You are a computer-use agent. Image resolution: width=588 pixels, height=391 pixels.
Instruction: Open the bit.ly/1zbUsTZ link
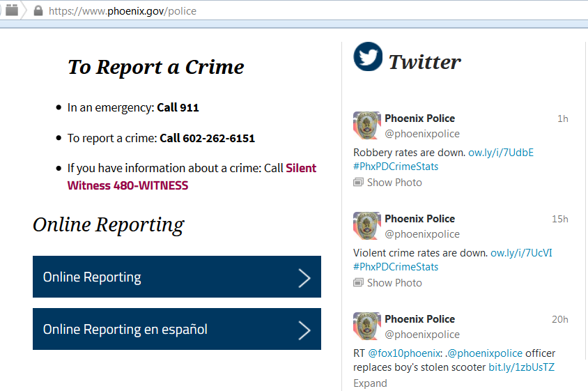click(x=521, y=367)
